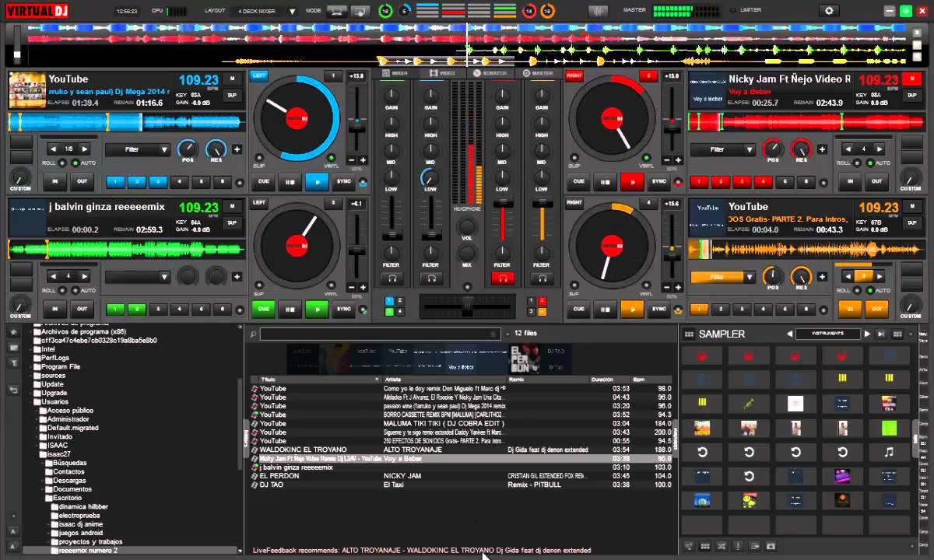Play the blue deck 1 track

pos(316,181)
